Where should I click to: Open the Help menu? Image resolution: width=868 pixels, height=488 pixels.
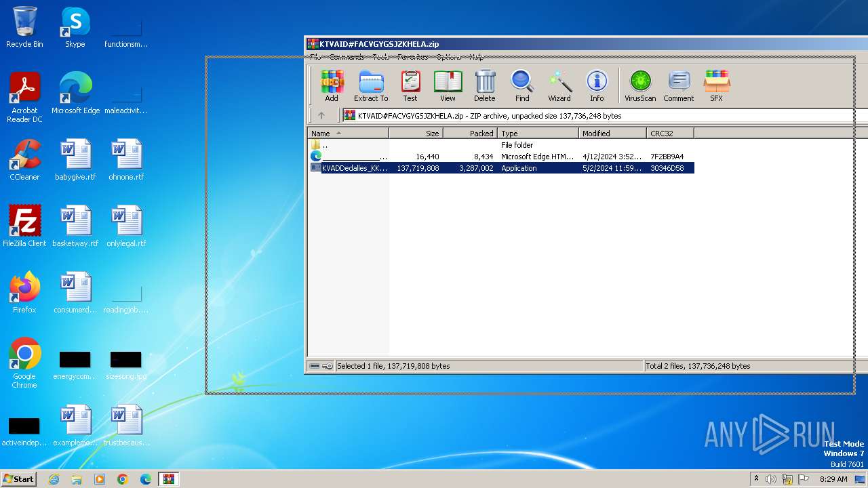coord(477,57)
